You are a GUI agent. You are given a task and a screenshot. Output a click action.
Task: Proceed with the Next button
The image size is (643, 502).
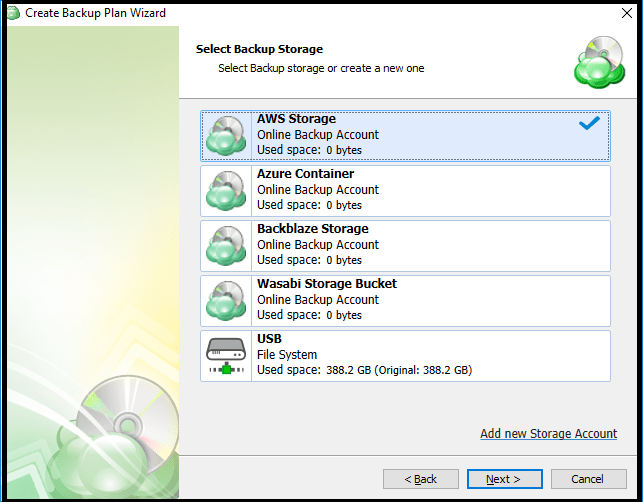click(504, 479)
